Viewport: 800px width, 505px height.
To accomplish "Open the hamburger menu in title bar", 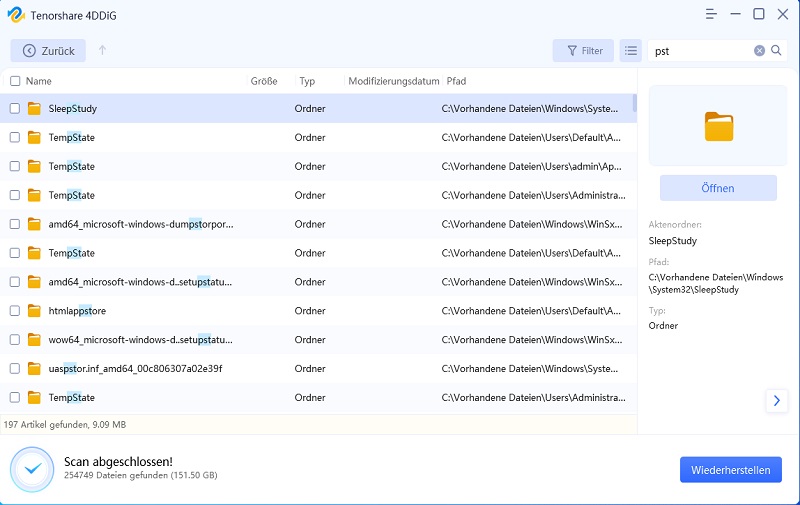I will coord(712,14).
